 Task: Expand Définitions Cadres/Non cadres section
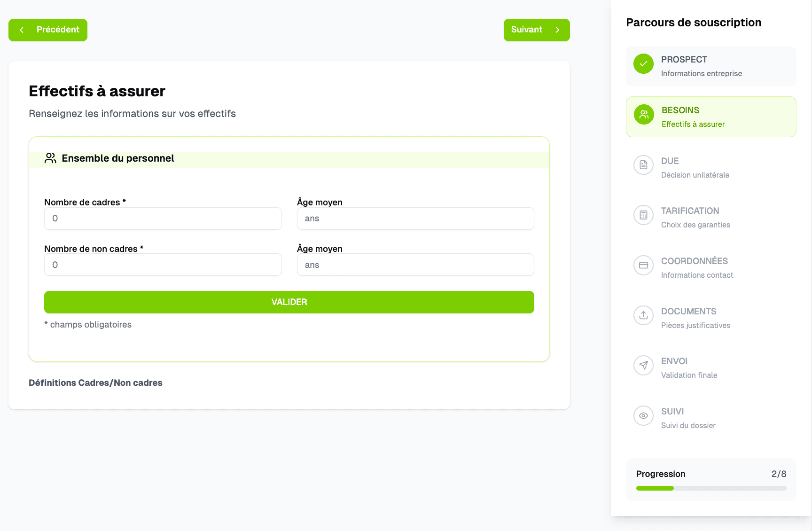[95, 383]
